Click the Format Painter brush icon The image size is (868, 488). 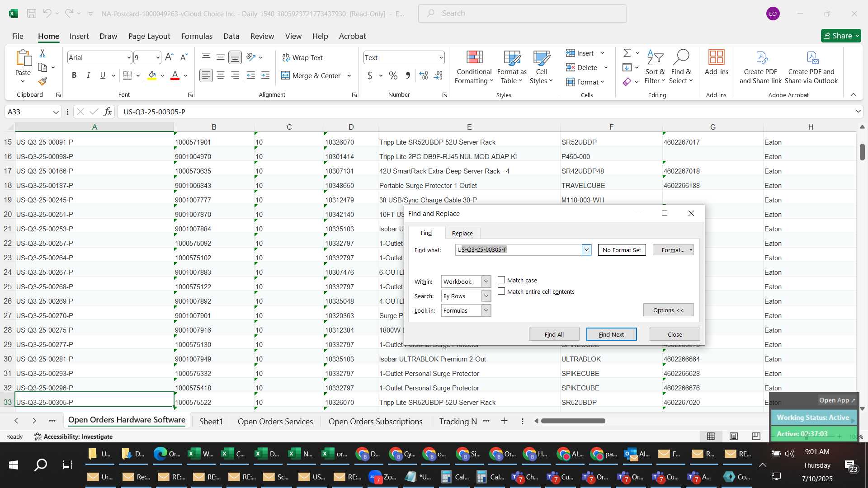42,81
